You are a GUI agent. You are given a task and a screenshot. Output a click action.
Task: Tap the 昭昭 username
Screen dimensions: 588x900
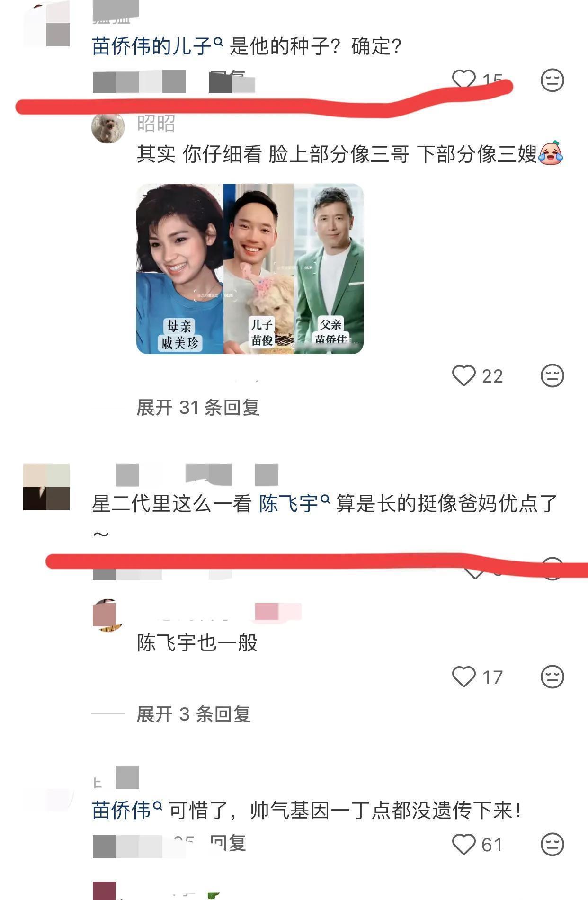click(x=156, y=123)
